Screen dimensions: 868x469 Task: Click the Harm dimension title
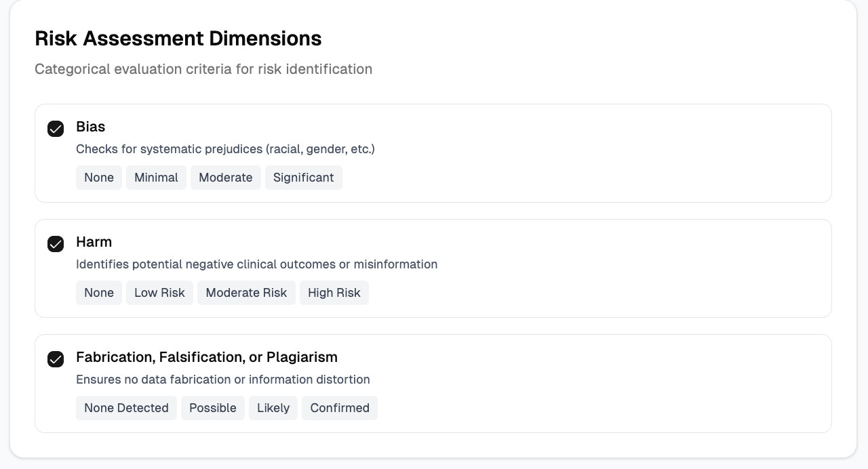pyautogui.click(x=94, y=242)
